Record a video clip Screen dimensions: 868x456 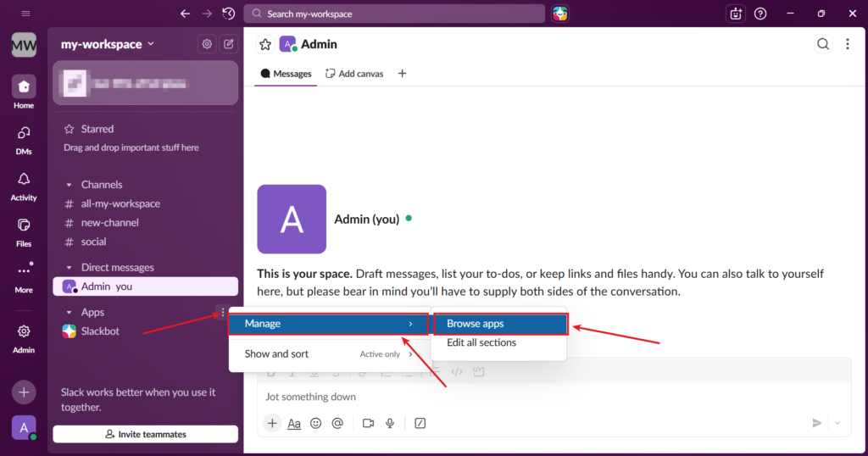tap(368, 423)
